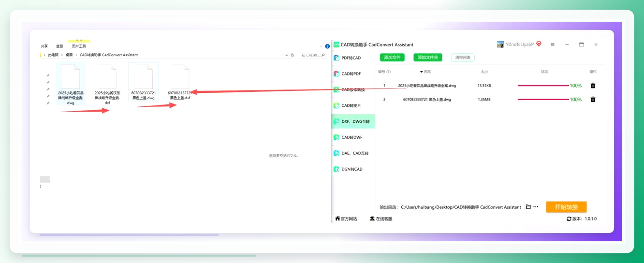Browse output directory with ellipsis button
The width and height of the screenshot is (644, 263).
click(536, 207)
